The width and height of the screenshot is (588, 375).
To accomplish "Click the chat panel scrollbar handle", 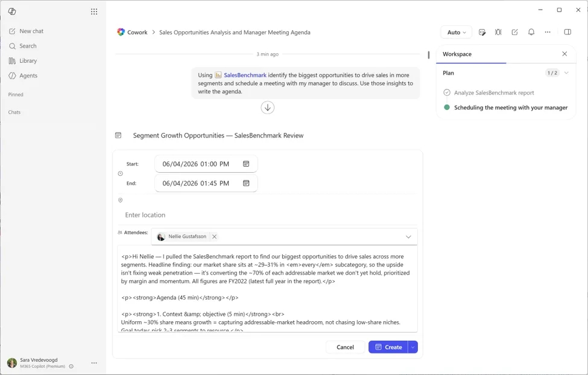I will (429, 55).
